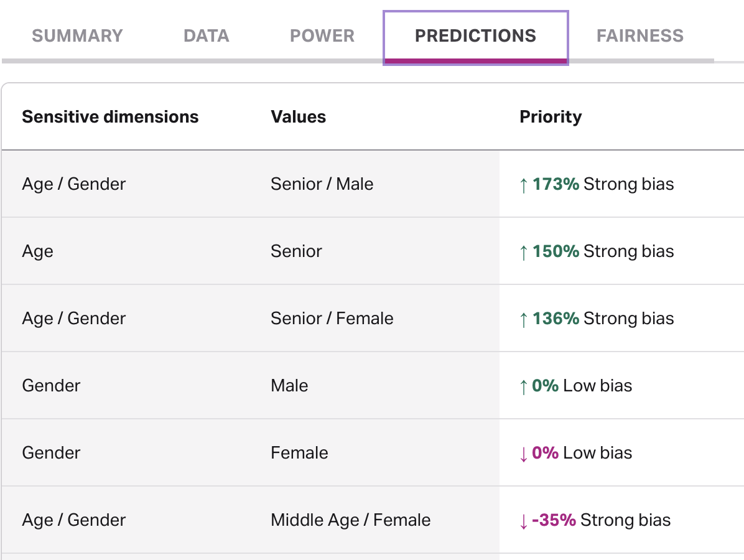744x560 pixels.
Task: Select the Predictions tab
Action: pos(475,35)
